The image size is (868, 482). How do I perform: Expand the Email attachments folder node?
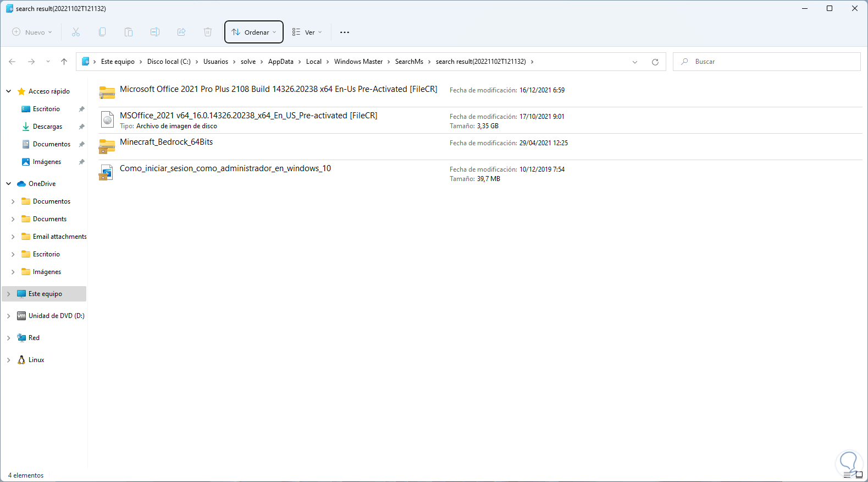(13, 237)
